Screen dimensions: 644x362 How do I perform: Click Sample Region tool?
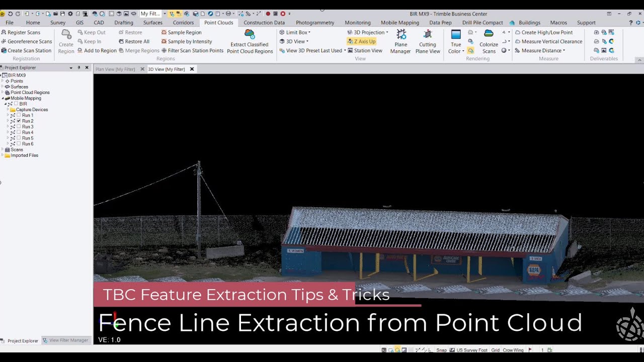181,32
